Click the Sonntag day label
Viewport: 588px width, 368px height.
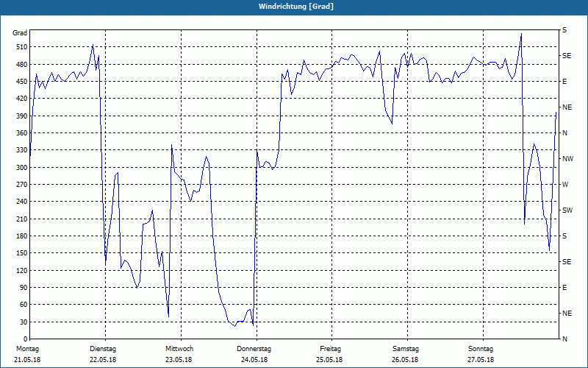(481, 349)
